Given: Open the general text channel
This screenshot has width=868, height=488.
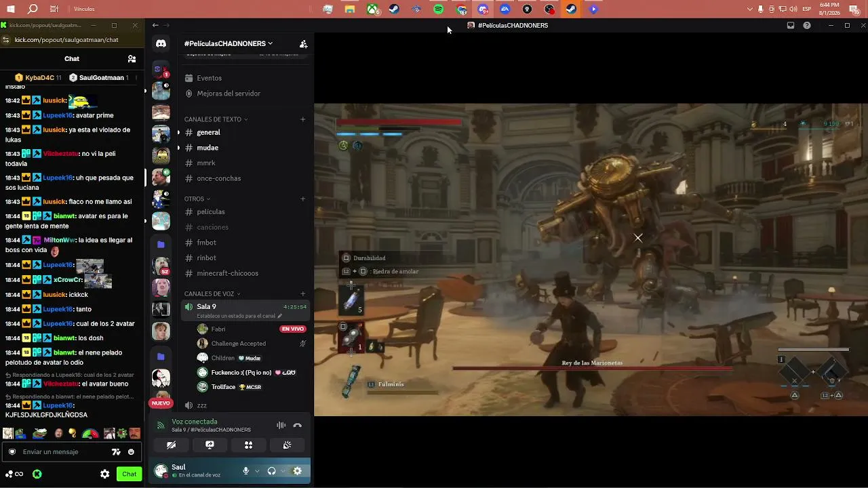Looking at the screenshot, I should coord(245,132).
